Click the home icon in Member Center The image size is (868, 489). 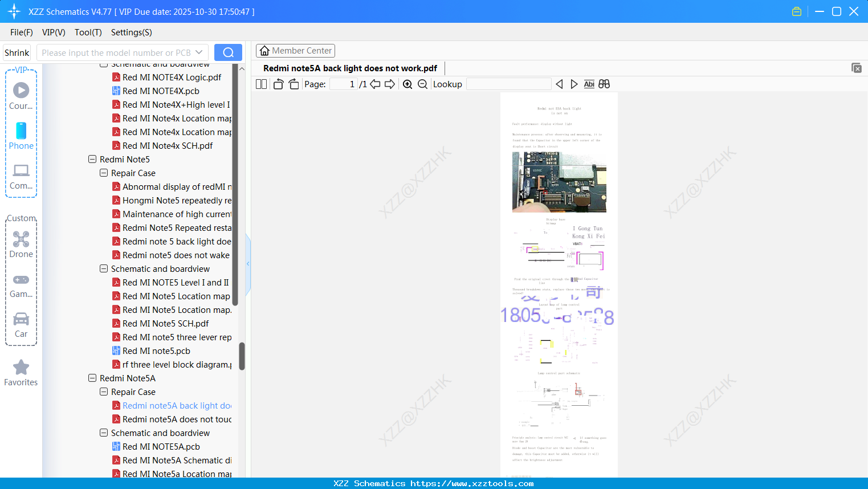264,51
